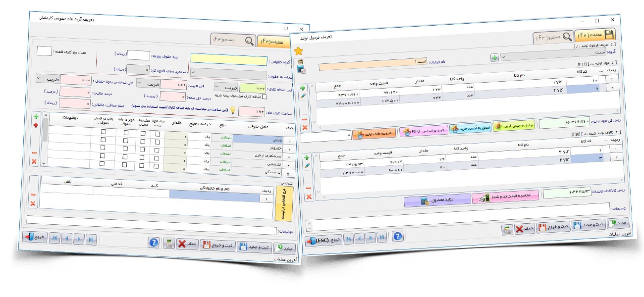Image resolution: width=644 pixels, height=297 pixels.
Task: Delete the salary factor row with the red X
Action: coord(34,161)
